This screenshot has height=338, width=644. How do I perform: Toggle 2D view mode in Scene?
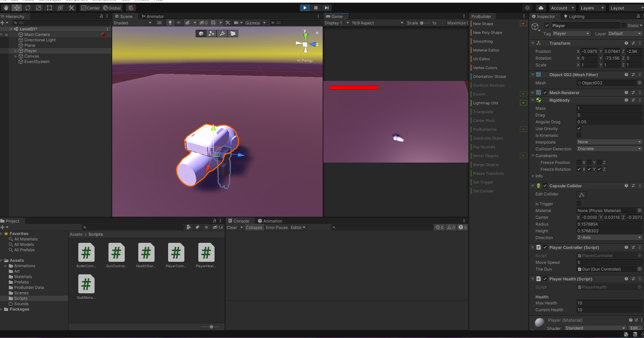pos(159,23)
